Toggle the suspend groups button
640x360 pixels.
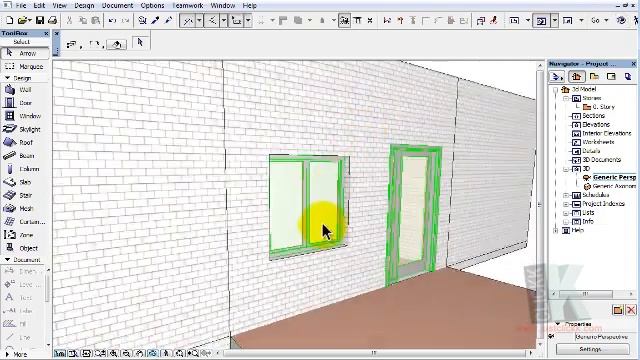(344, 20)
